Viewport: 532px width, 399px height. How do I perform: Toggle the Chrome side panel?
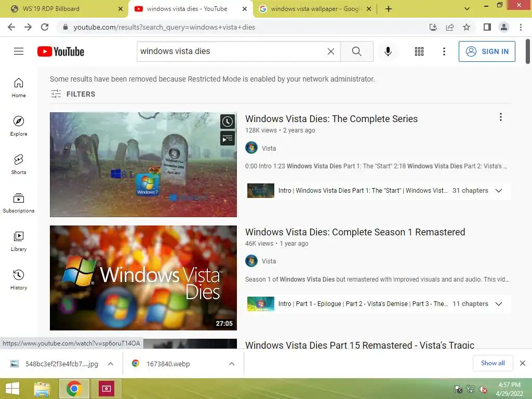(487, 27)
